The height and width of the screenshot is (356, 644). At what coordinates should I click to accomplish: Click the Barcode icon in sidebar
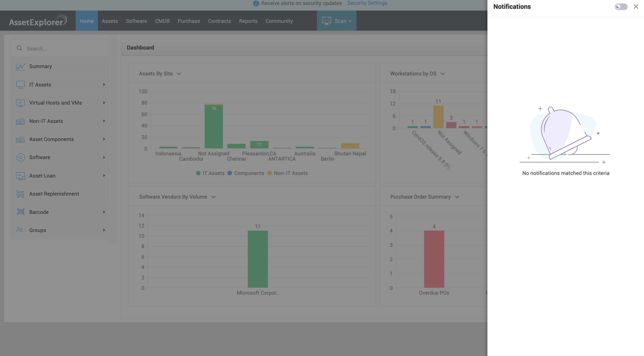tap(20, 212)
